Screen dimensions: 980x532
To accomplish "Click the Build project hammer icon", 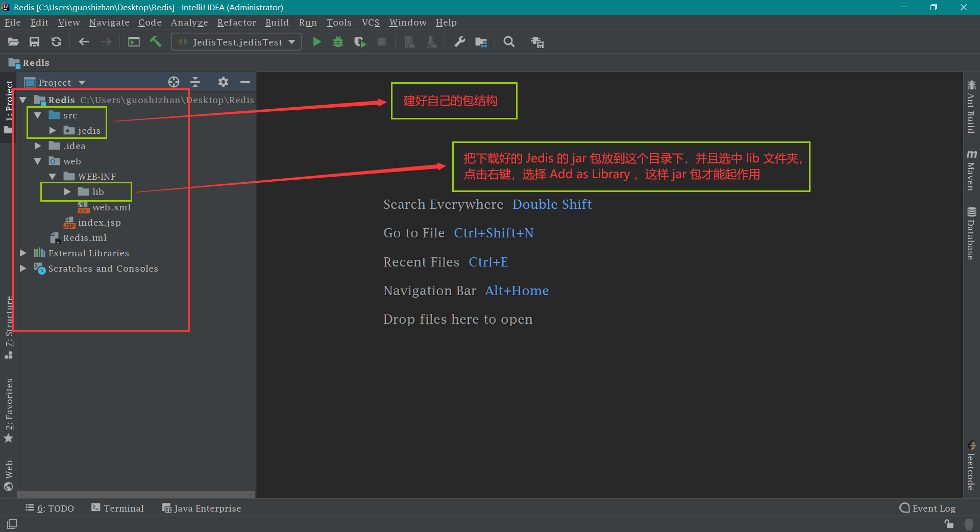I will tap(156, 42).
